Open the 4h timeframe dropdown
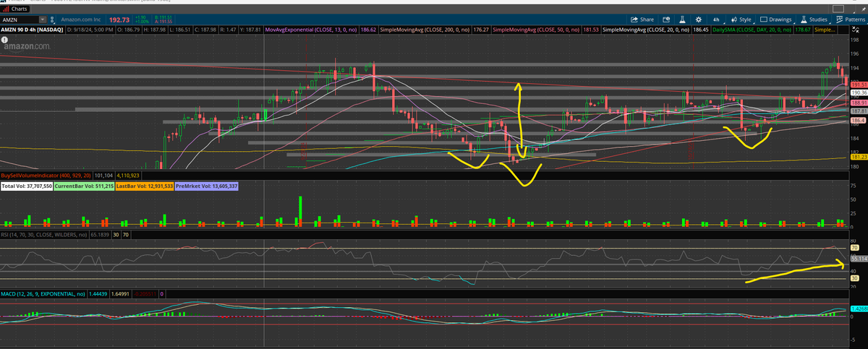The image size is (868, 349). point(718,20)
